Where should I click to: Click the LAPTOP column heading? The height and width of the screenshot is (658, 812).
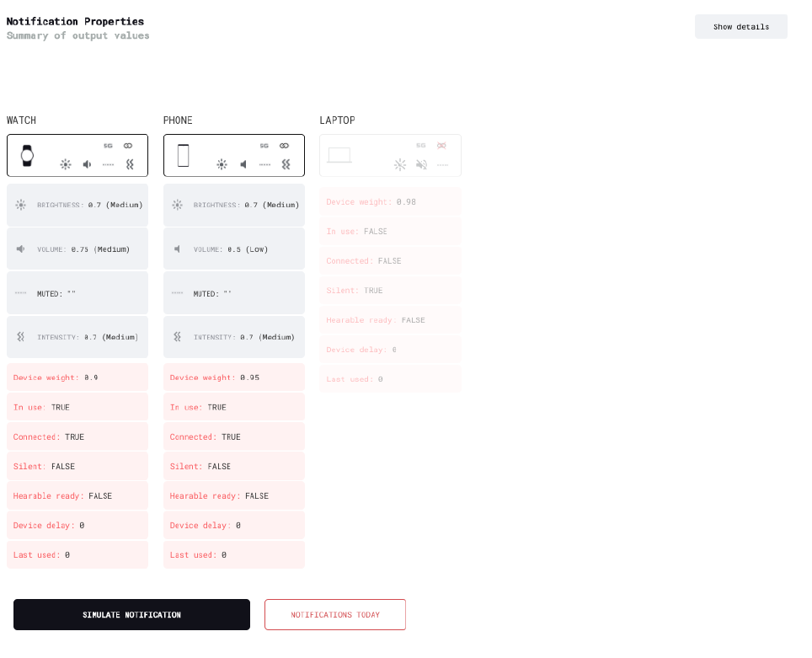(x=337, y=120)
